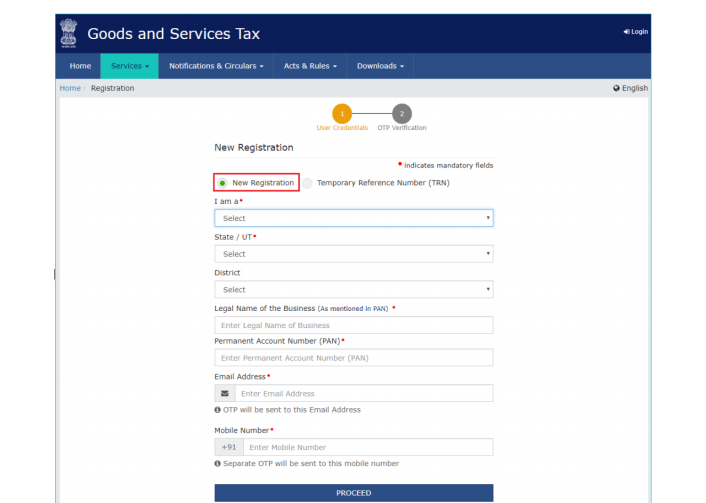Screen dimensions: 706x503
Task: Click the globe icon beside English
Action: tap(616, 88)
